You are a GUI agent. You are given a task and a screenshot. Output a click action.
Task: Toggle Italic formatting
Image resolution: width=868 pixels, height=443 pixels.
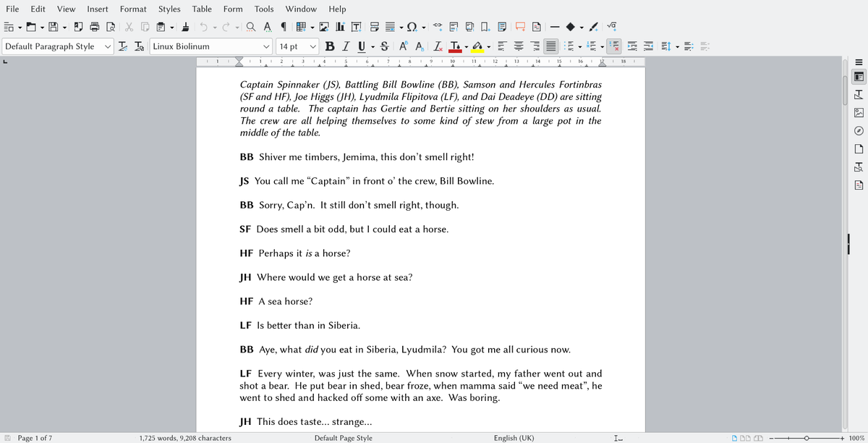346,46
